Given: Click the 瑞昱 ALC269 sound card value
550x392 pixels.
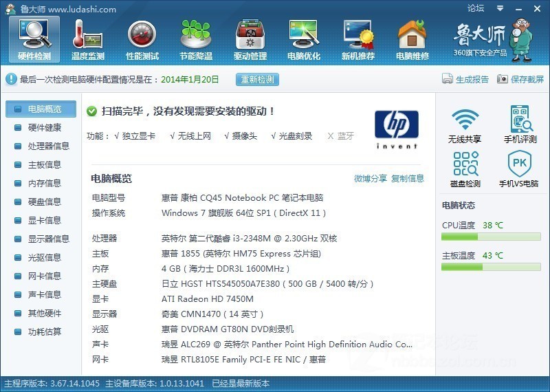Looking at the screenshot, I should point(287,345).
